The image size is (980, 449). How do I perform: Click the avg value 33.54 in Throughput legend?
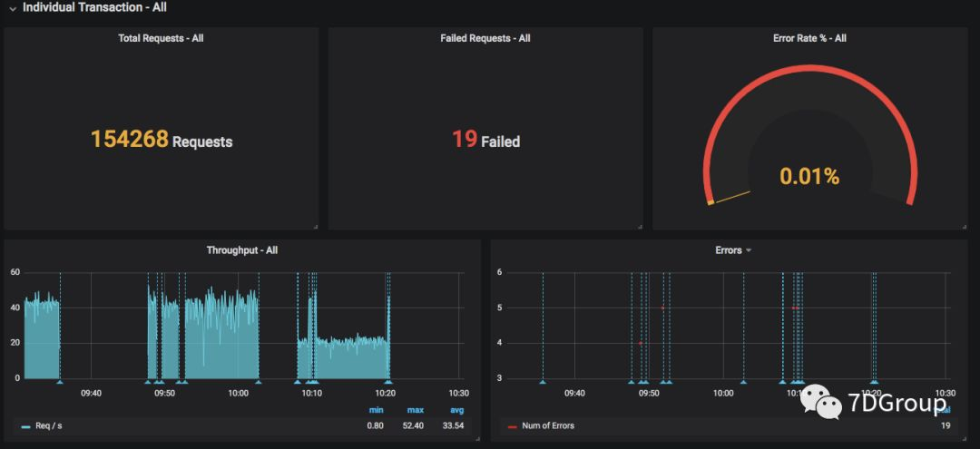[455, 426]
